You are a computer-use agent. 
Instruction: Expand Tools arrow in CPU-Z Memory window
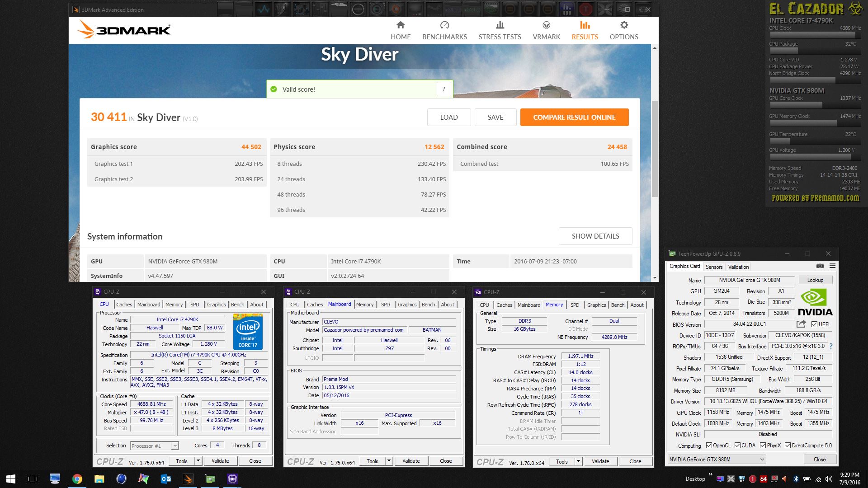pos(578,461)
